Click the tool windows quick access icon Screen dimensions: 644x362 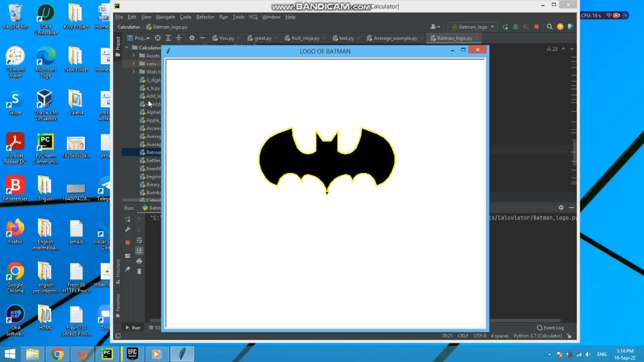[118, 336]
